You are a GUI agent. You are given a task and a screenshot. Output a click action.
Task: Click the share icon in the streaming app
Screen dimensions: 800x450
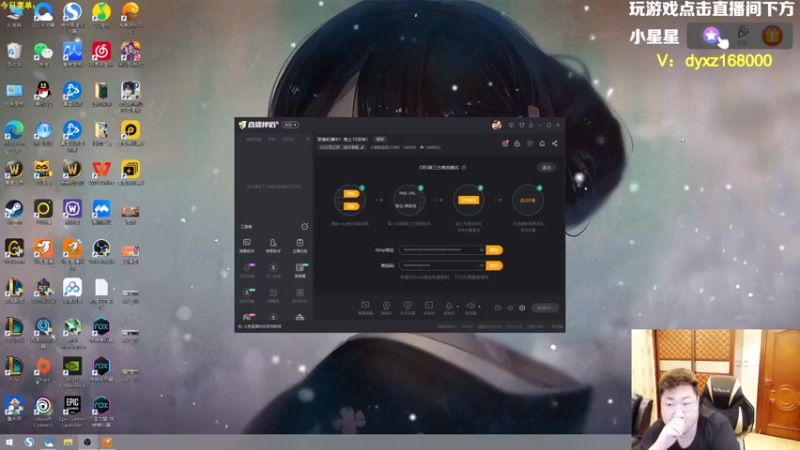coord(555,143)
